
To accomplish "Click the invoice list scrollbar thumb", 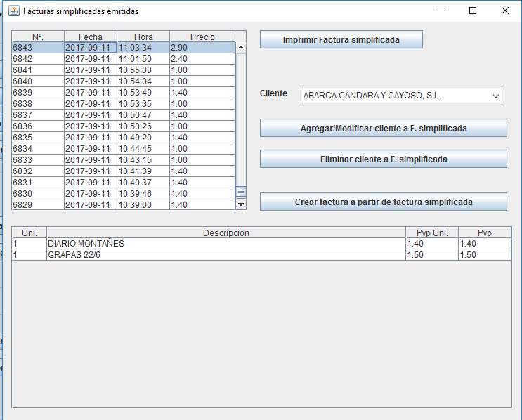I will pos(241,191).
